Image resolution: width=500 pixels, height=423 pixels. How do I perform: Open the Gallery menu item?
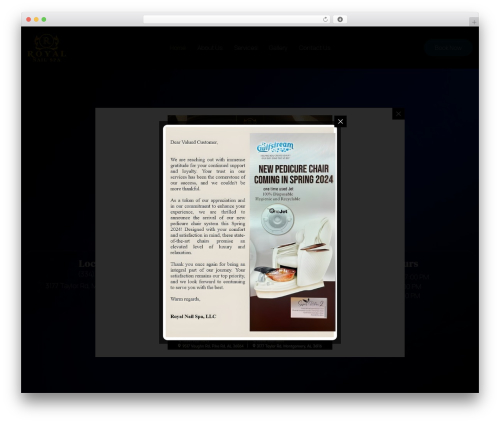point(278,48)
